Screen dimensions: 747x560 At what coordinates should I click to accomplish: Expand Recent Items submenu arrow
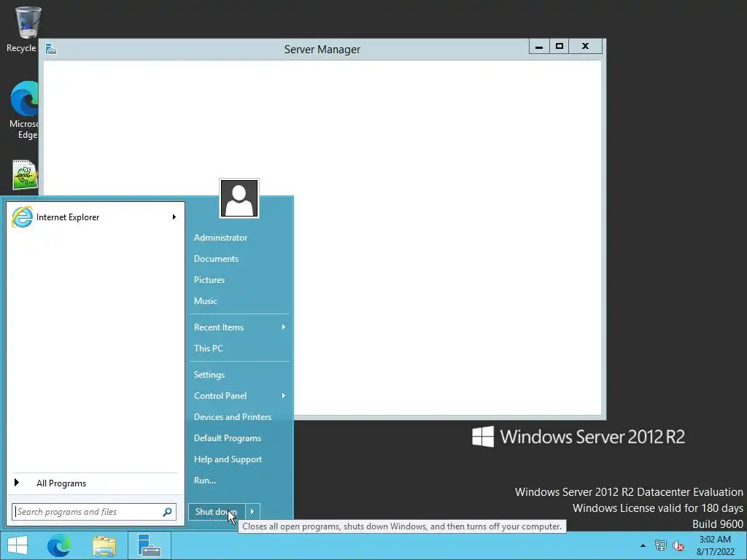pos(284,327)
